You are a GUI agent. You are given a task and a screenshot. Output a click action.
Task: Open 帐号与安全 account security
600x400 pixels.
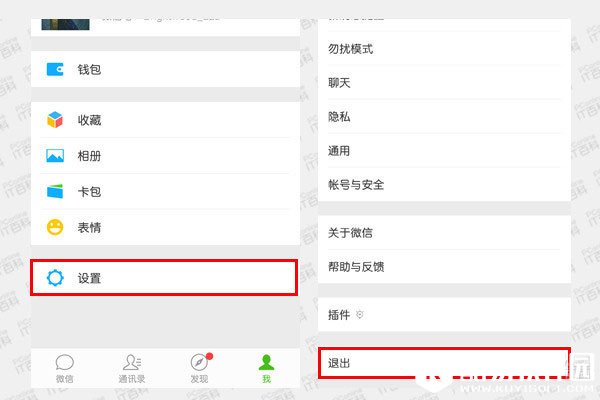(x=444, y=184)
